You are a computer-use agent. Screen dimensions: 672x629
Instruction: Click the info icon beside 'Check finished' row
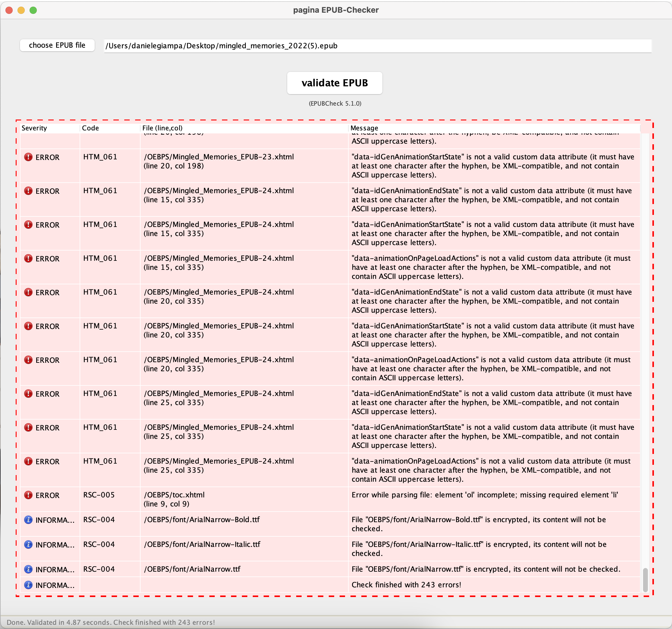click(x=28, y=585)
